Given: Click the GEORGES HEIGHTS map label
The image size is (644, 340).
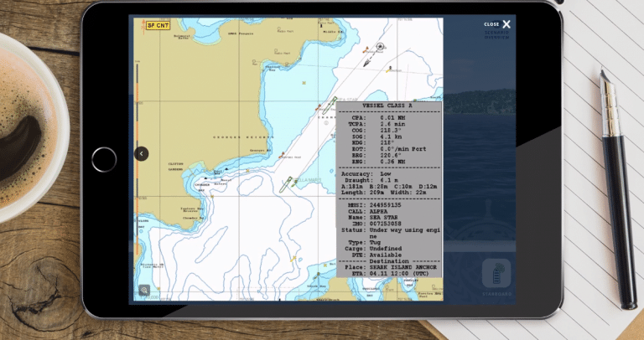Looking at the screenshot, I should [x=243, y=137].
